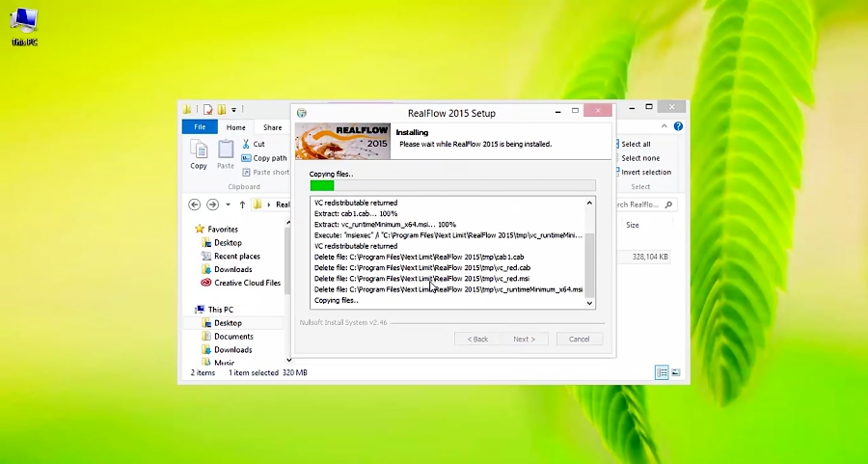Click the scroll-down arrow in install log
868x464 pixels.
click(x=589, y=303)
